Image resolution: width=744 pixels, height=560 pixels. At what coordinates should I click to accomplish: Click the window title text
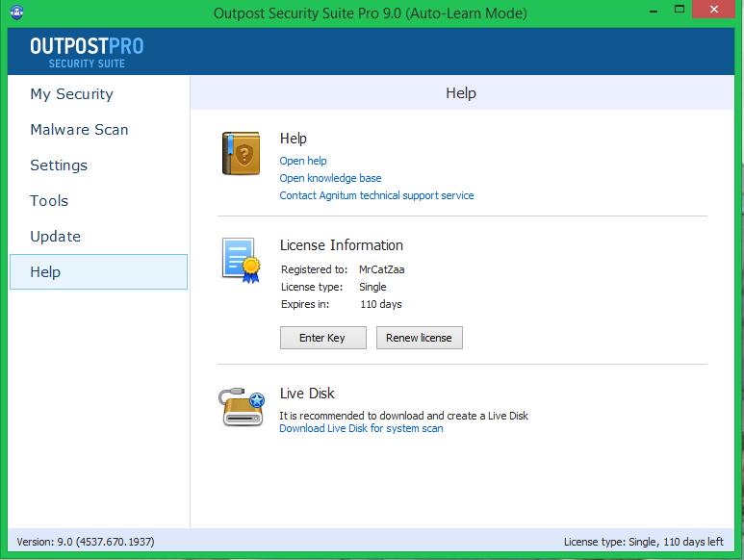point(371,13)
